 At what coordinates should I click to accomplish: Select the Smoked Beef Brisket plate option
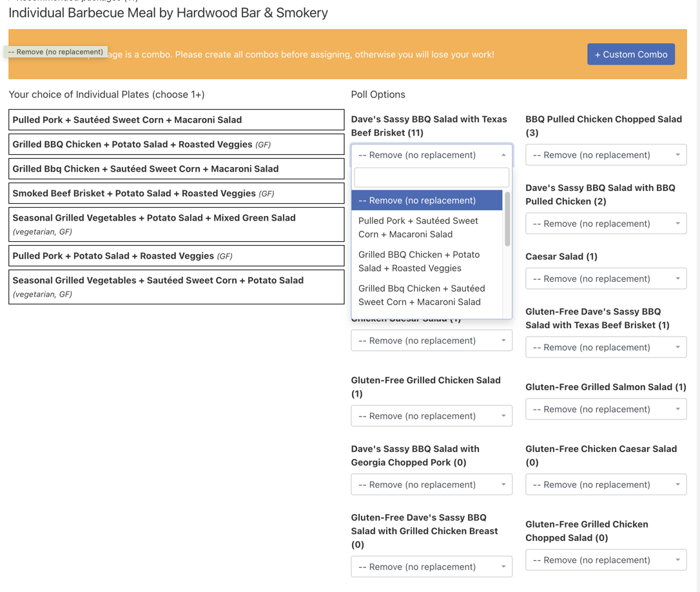[175, 193]
